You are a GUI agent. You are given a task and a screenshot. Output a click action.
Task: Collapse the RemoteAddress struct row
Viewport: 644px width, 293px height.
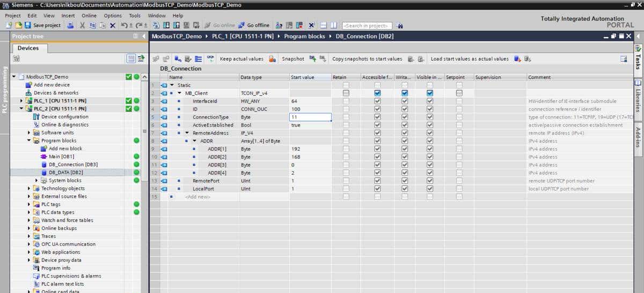point(187,133)
